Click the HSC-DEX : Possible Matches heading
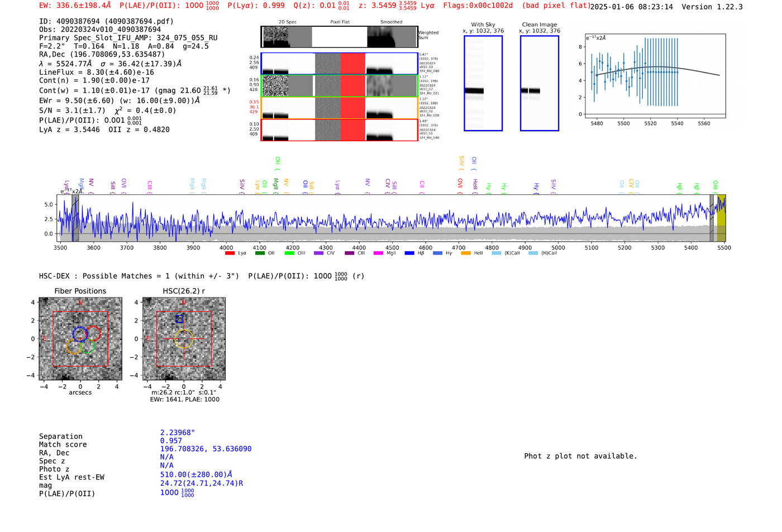 202,276
